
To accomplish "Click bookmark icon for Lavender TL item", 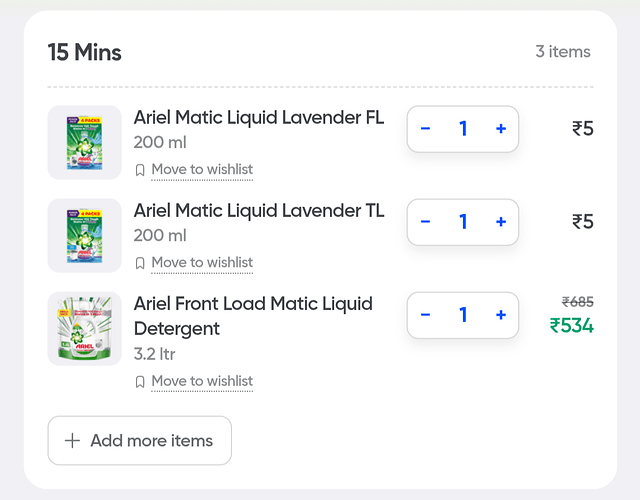I will (x=140, y=263).
